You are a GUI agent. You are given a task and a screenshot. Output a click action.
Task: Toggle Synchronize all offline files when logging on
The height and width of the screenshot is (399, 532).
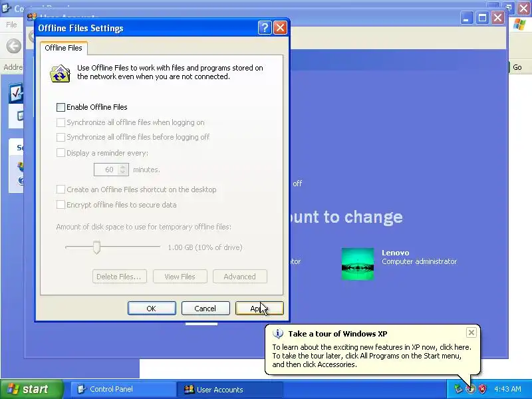click(61, 122)
